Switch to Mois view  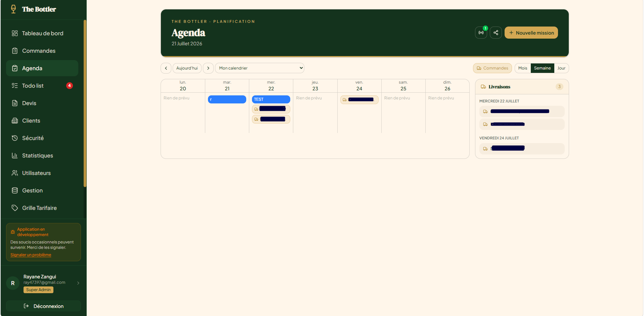523,68
